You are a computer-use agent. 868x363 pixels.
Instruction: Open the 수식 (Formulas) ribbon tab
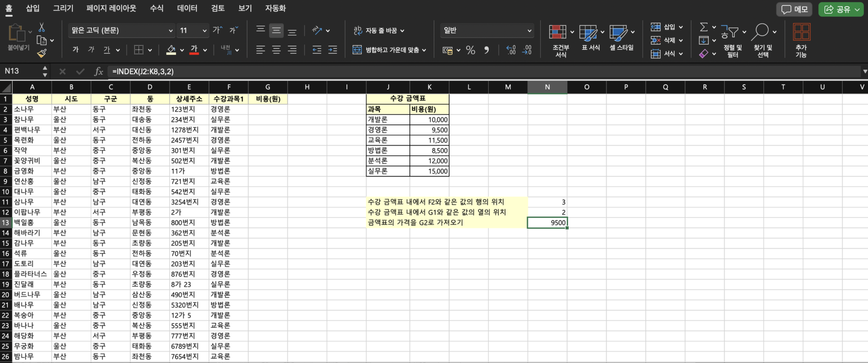point(156,8)
